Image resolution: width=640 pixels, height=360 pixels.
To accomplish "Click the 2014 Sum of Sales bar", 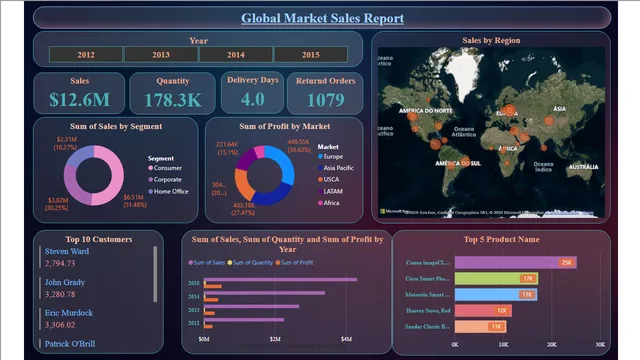I will (x=264, y=293).
